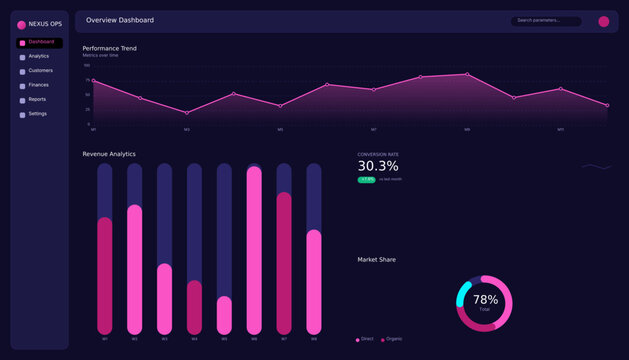
Task: Go to Analytics in the sidebar
Action: tap(39, 57)
